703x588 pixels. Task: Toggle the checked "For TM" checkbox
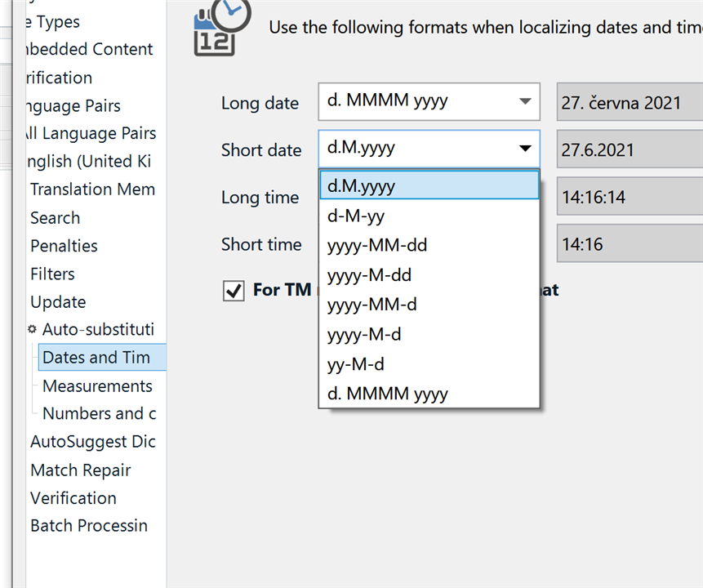pyautogui.click(x=233, y=290)
